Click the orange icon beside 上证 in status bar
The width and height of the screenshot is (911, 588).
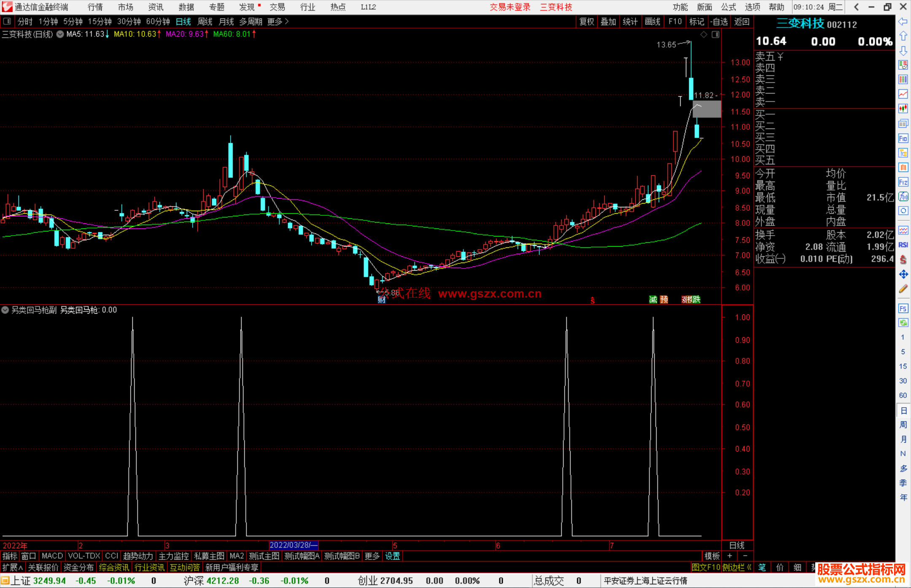tap(5, 581)
